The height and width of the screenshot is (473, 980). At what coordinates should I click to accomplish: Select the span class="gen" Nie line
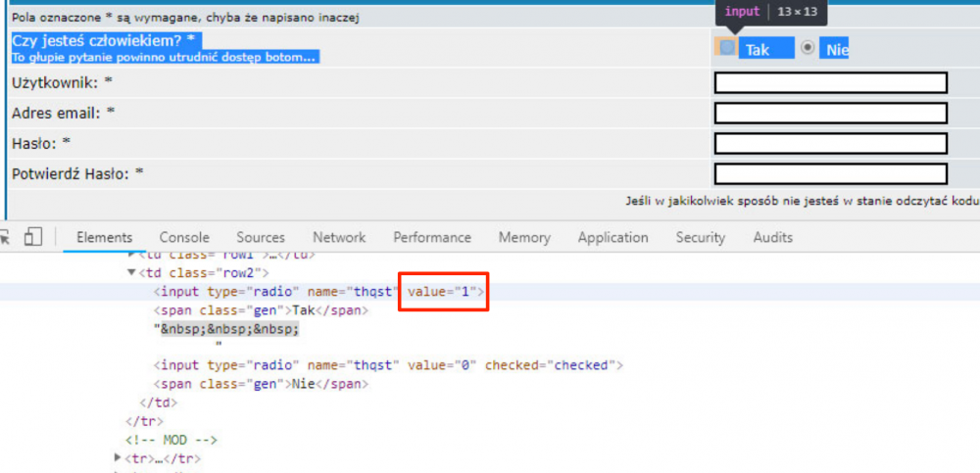tap(262, 384)
